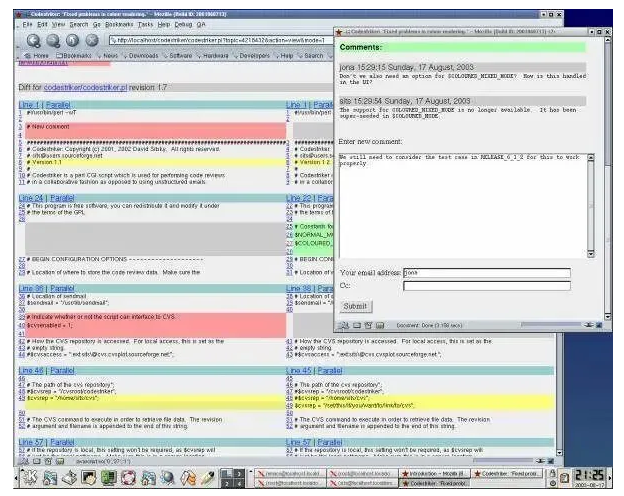Open the Downloads bookmark folder dropdown
This screenshot has height=496, width=624.
tap(140, 56)
